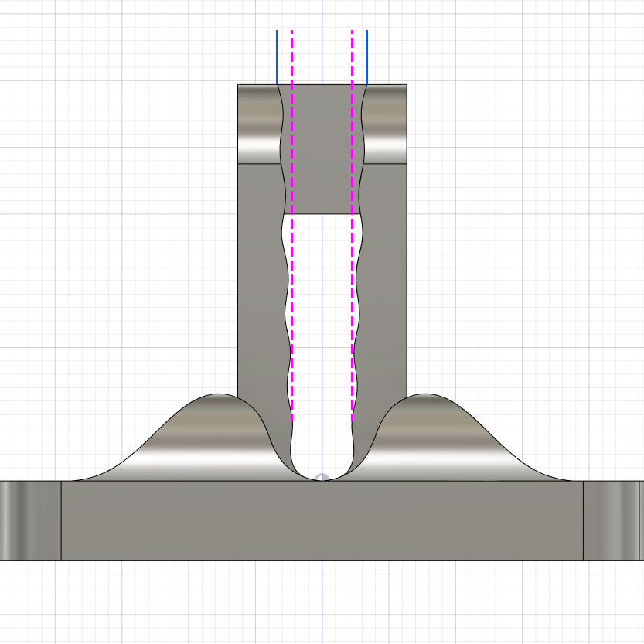Viewport: 644px width, 644px height.
Task: Select the flat block face atop the slot
Action: [x=322, y=149]
